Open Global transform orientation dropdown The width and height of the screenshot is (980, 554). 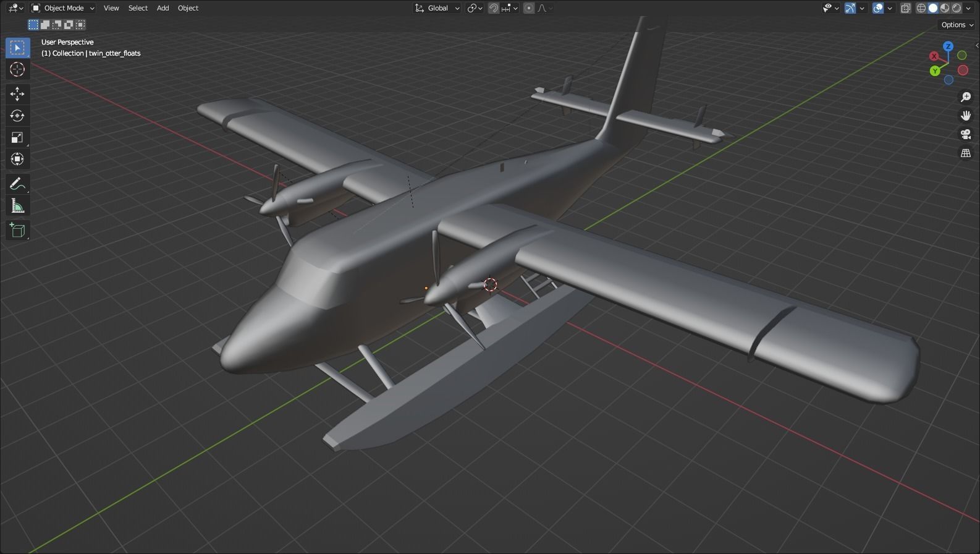pyautogui.click(x=437, y=8)
